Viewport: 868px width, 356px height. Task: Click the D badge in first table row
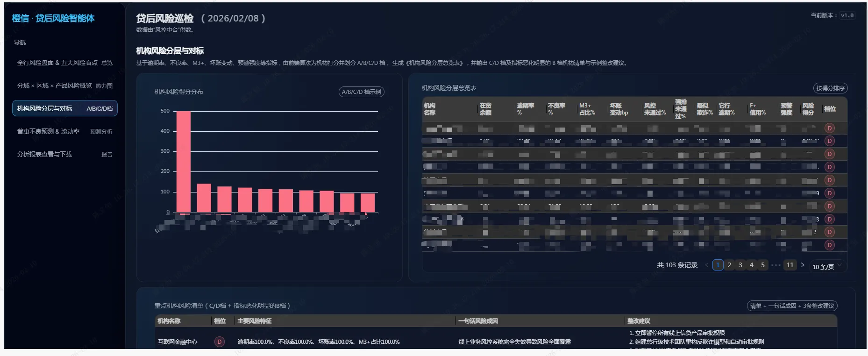(829, 128)
